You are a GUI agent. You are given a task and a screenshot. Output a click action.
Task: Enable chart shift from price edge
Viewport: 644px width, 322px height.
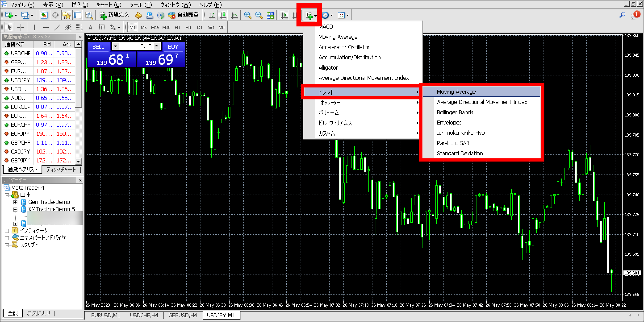[295, 15]
